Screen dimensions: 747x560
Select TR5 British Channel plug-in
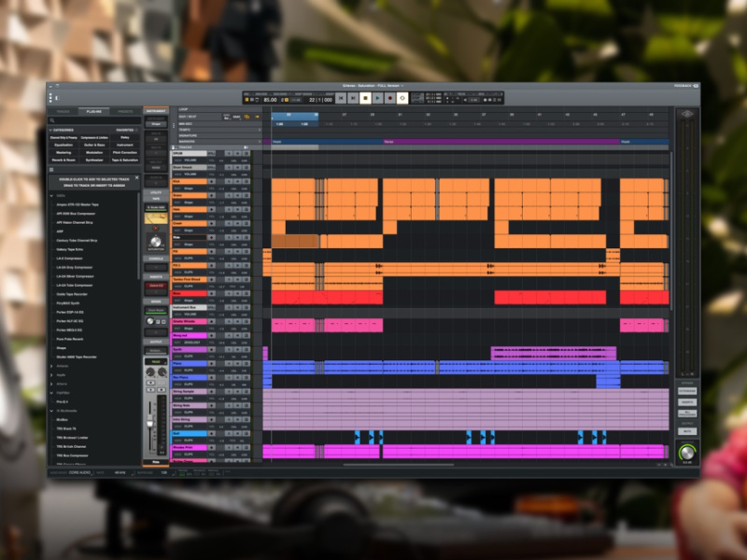click(72, 447)
